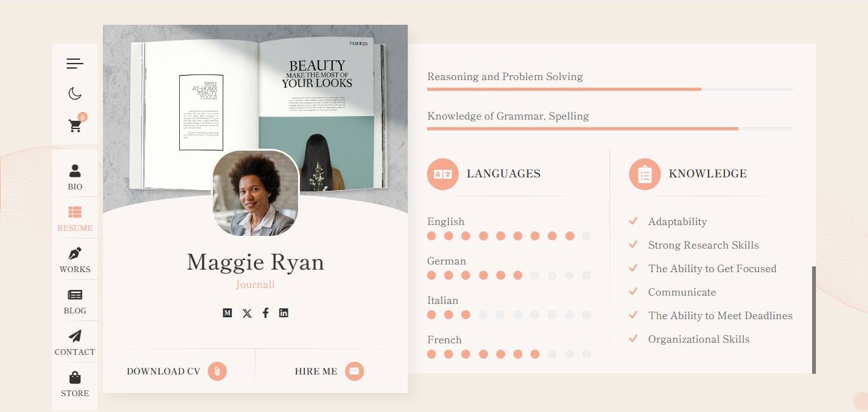Navigate to the Contact page

pos(75,342)
